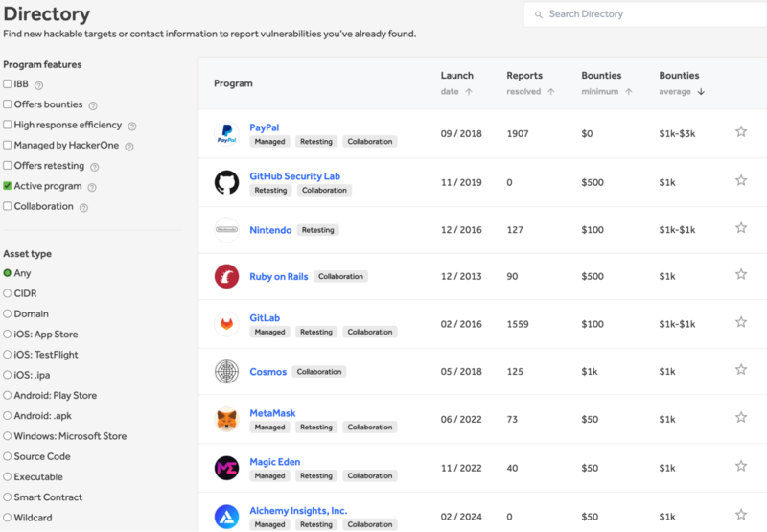The height and width of the screenshot is (532, 767).
Task: Star the Ruby on Rails program
Action: [x=741, y=274]
